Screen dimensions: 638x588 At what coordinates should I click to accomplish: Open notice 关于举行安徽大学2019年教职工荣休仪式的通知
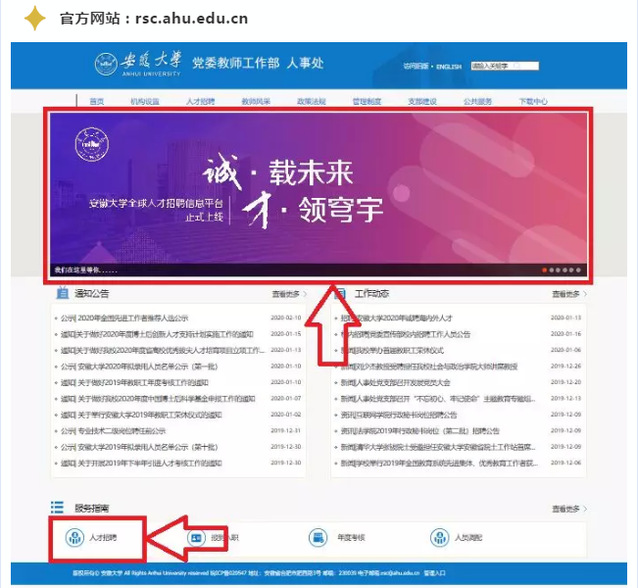point(141,415)
